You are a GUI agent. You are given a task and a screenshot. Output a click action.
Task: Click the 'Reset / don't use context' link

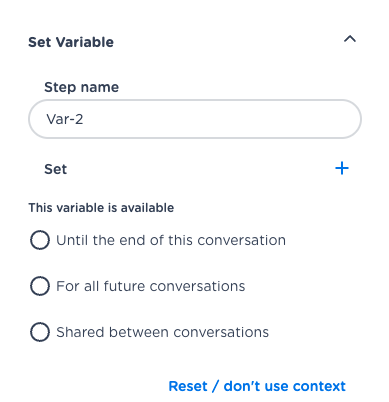coord(257,386)
